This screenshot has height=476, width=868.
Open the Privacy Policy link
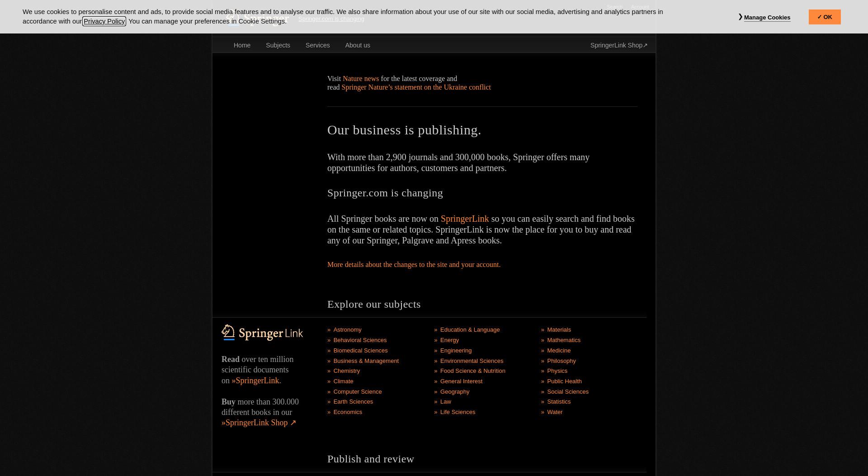point(104,21)
